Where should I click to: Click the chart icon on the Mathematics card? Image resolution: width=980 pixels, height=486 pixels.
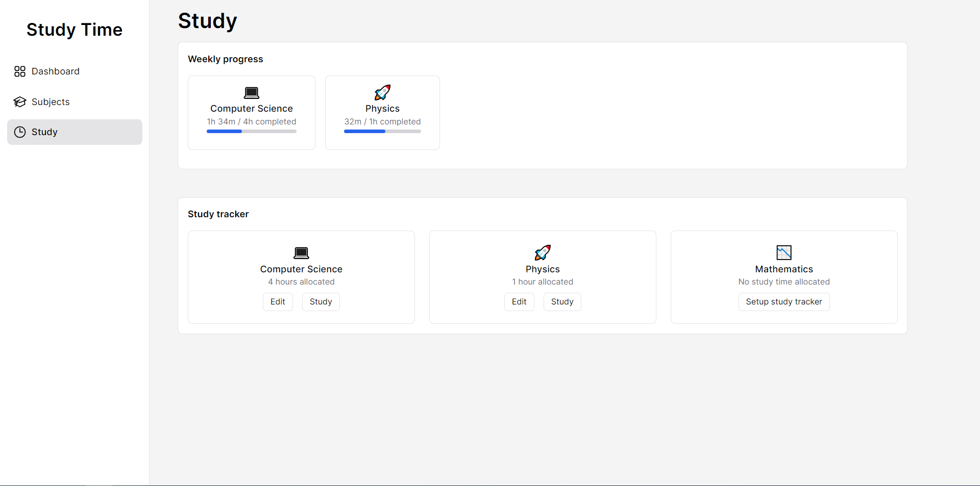pyautogui.click(x=783, y=252)
